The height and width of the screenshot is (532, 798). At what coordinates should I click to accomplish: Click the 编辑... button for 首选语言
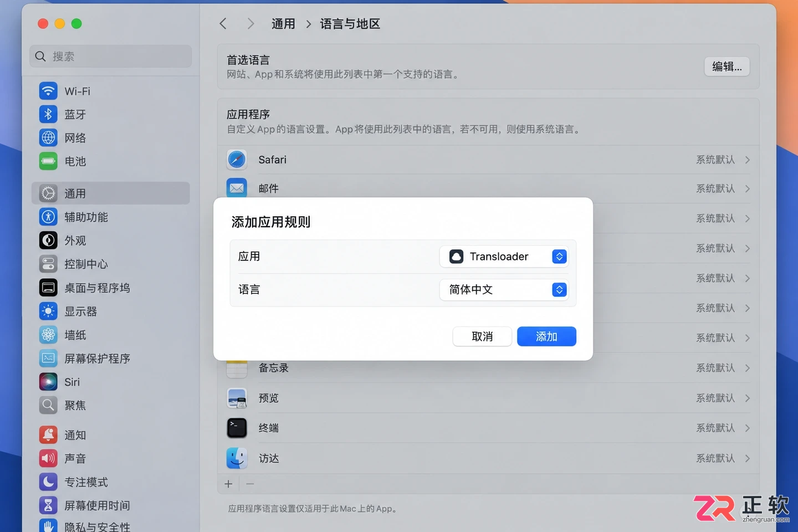(x=727, y=66)
